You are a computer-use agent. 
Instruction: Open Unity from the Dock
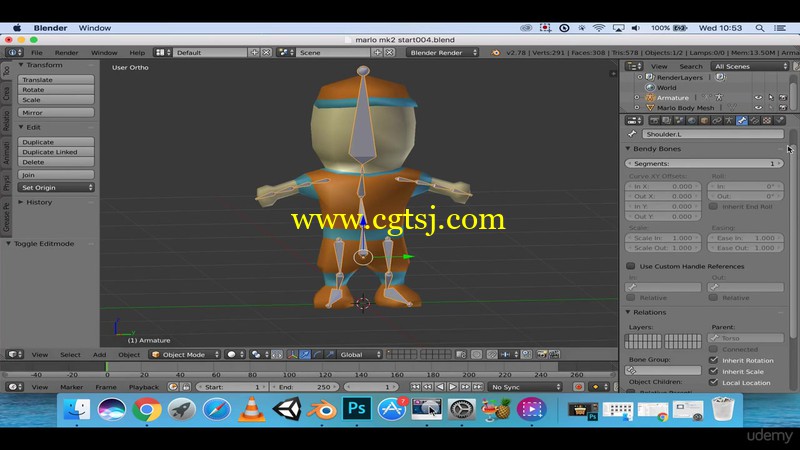pos(287,409)
